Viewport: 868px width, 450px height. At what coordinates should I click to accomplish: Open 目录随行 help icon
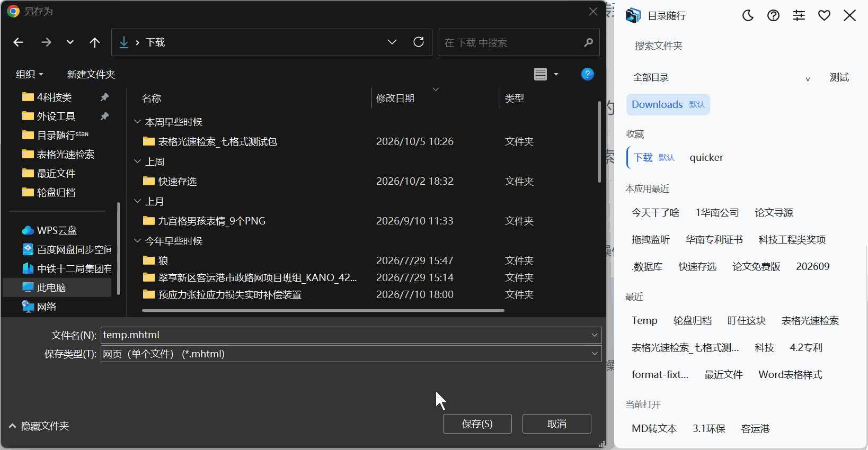pyautogui.click(x=773, y=16)
